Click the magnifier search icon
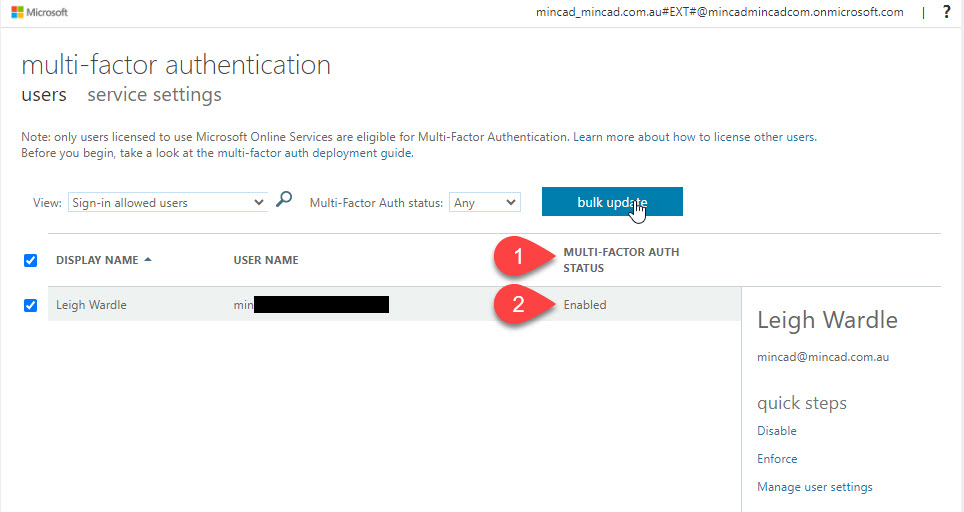 [x=284, y=199]
